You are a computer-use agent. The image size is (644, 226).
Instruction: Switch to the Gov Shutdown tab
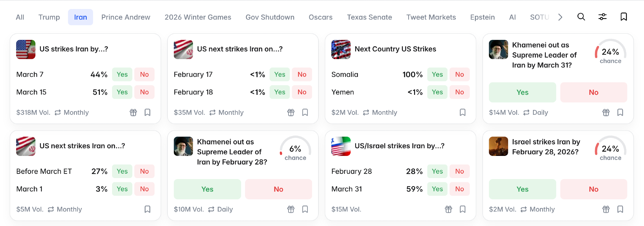[x=270, y=17]
